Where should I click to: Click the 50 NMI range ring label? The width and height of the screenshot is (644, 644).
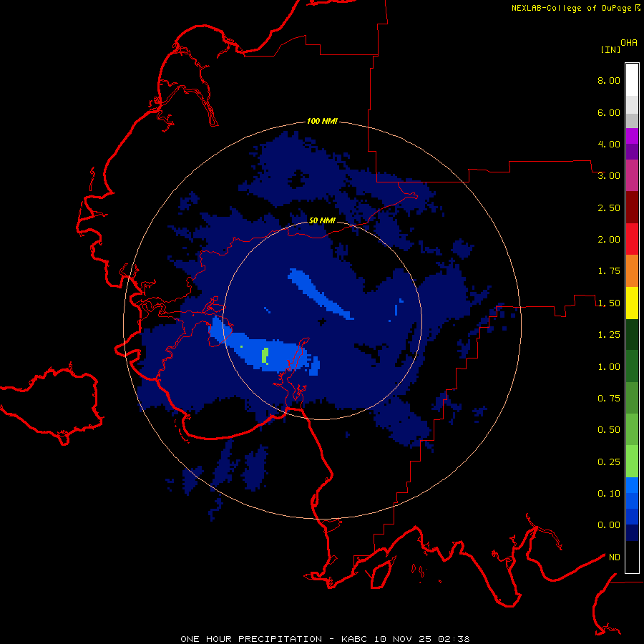pyautogui.click(x=322, y=220)
